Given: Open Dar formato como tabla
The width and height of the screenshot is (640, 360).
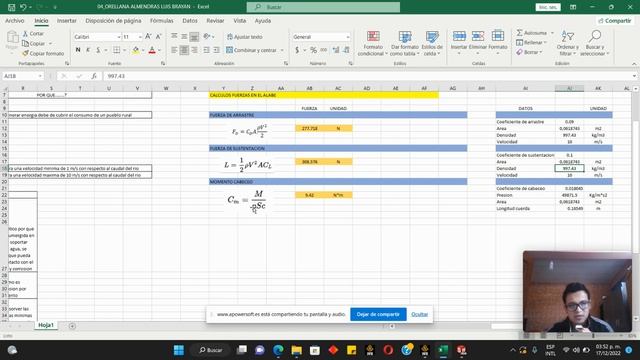Looking at the screenshot, I should pyautogui.click(x=404, y=43).
